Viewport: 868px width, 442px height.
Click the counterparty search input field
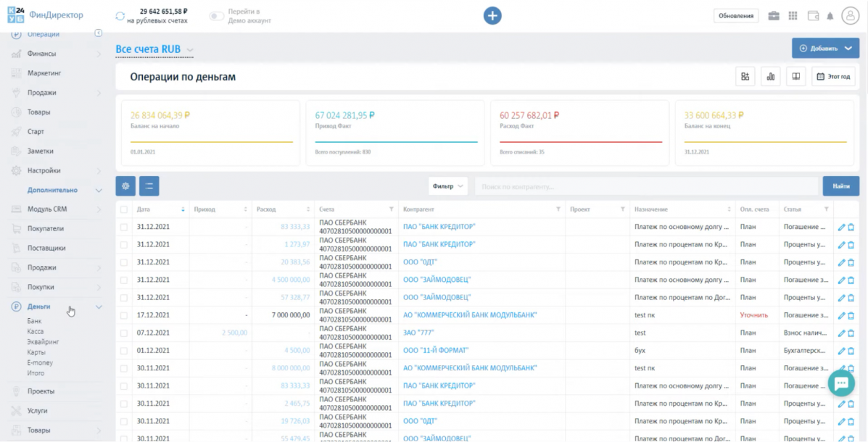(645, 186)
